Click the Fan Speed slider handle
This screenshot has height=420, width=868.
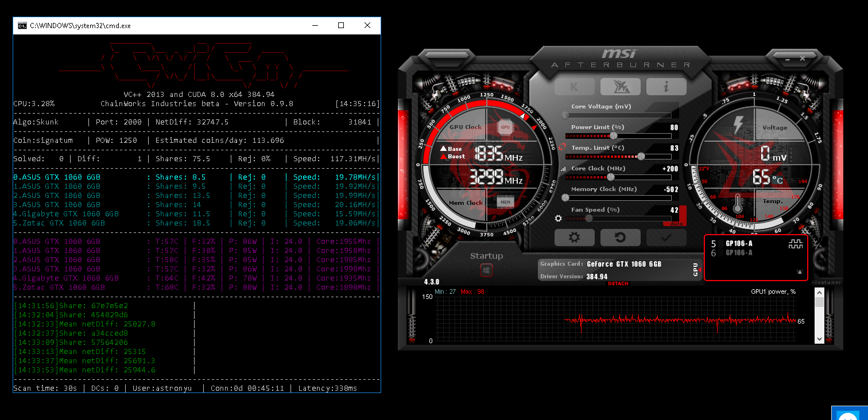tap(589, 218)
